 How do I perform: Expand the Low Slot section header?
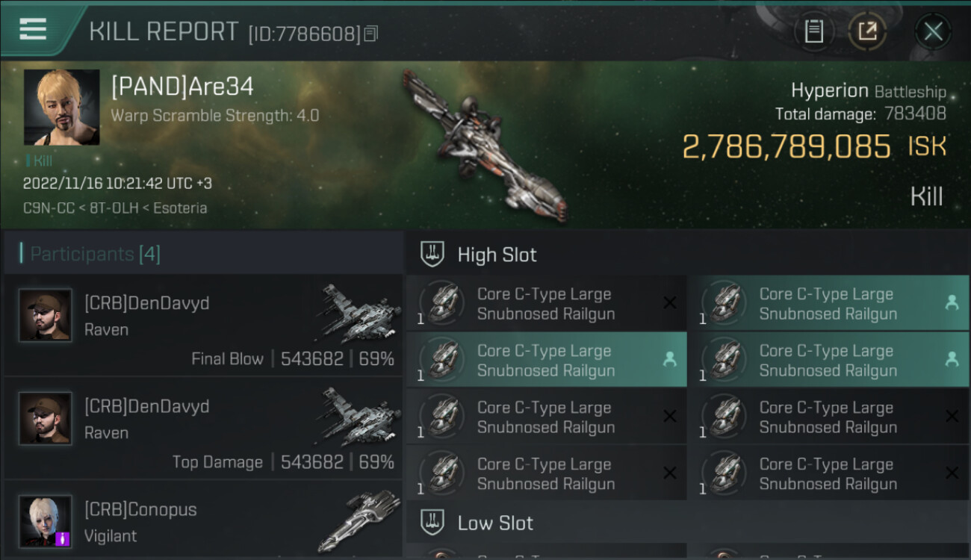688,523
